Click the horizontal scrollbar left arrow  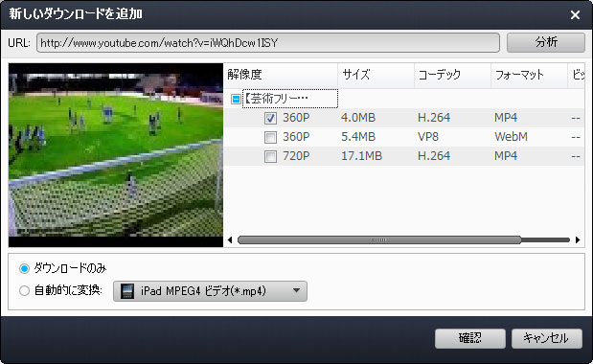[x=230, y=239]
